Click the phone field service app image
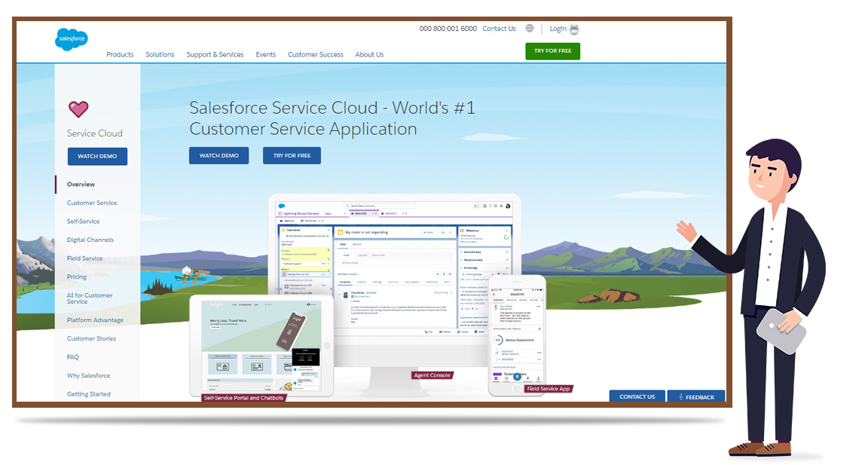 [x=517, y=335]
